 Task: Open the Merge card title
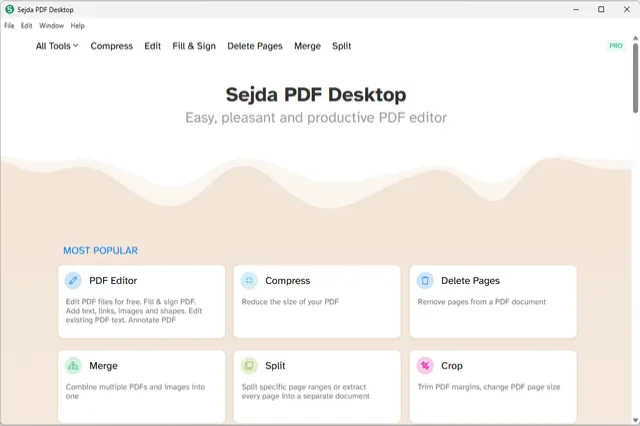point(103,366)
